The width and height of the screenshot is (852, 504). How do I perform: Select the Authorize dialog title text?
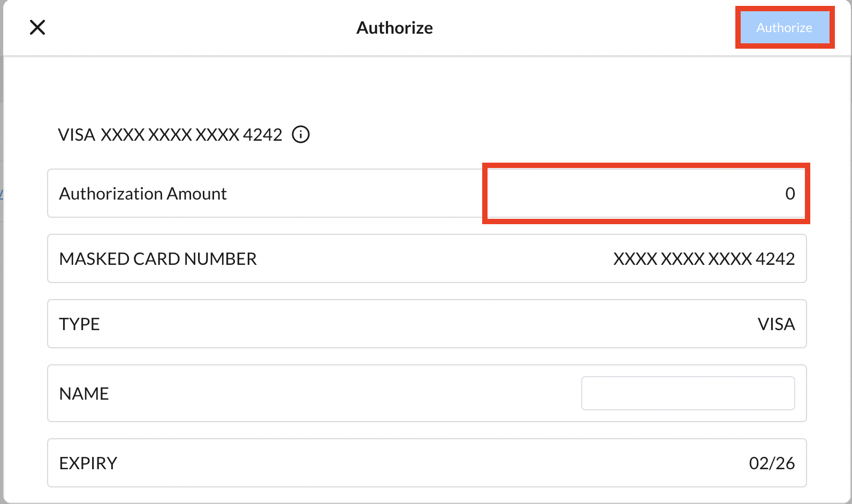pos(394,28)
